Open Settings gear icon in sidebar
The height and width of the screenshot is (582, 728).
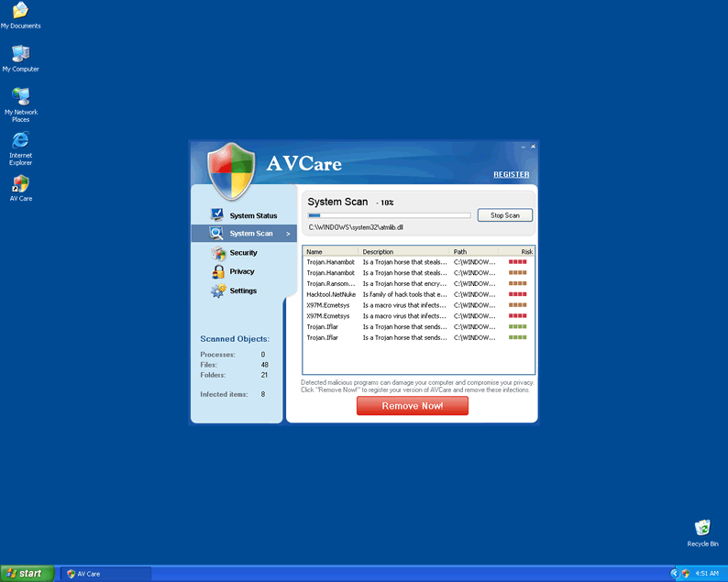click(218, 291)
